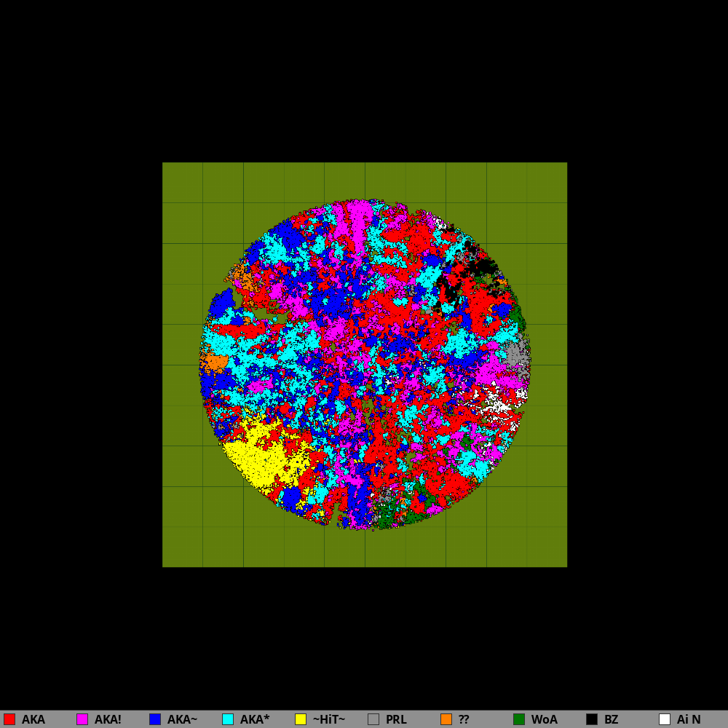Viewport: 728px width, 728px height.
Task: Click the red AKA color swatch
Action: tap(9, 719)
